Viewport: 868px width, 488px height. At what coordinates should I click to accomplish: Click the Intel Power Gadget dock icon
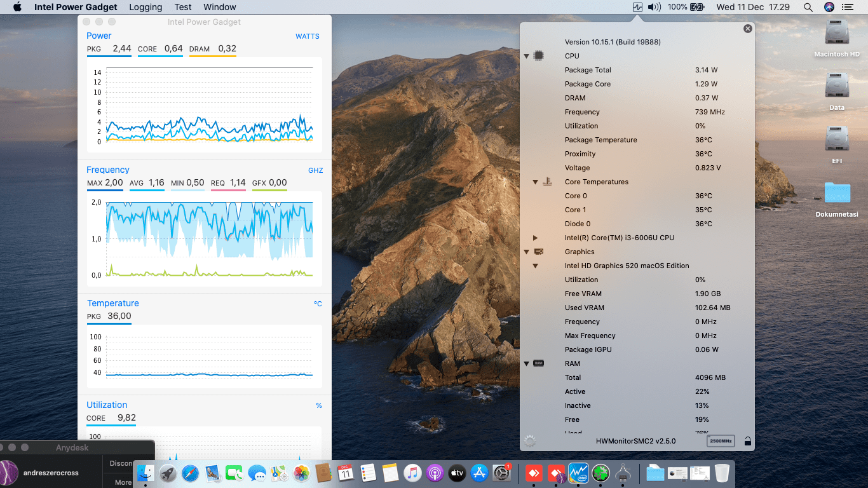578,473
